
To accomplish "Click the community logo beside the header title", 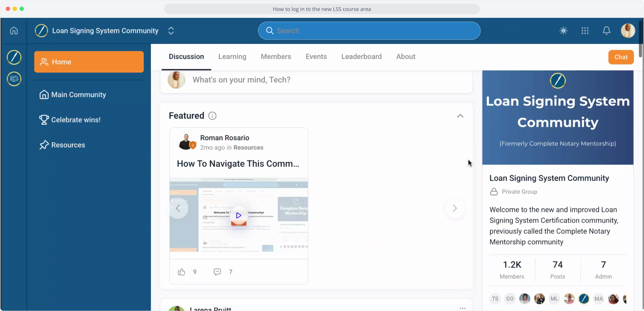I will [41, 31].
